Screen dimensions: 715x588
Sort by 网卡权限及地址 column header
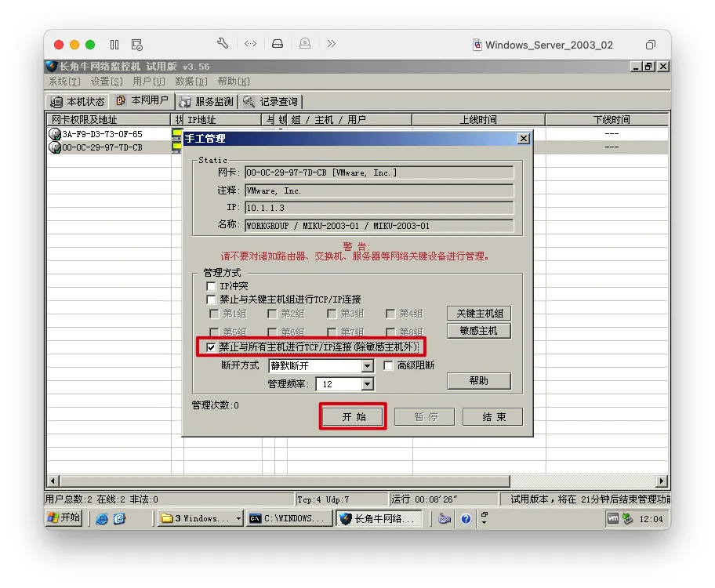click(108, 119)
